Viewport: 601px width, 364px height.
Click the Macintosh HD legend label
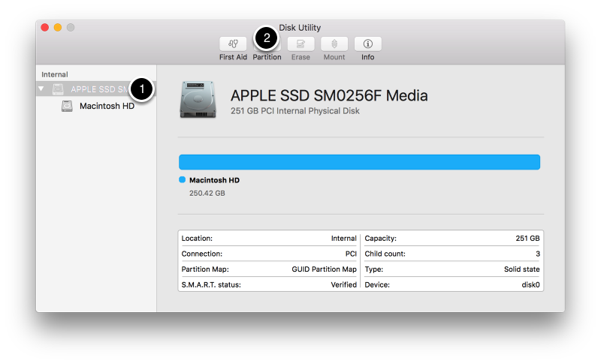click(x=214, y=180)
